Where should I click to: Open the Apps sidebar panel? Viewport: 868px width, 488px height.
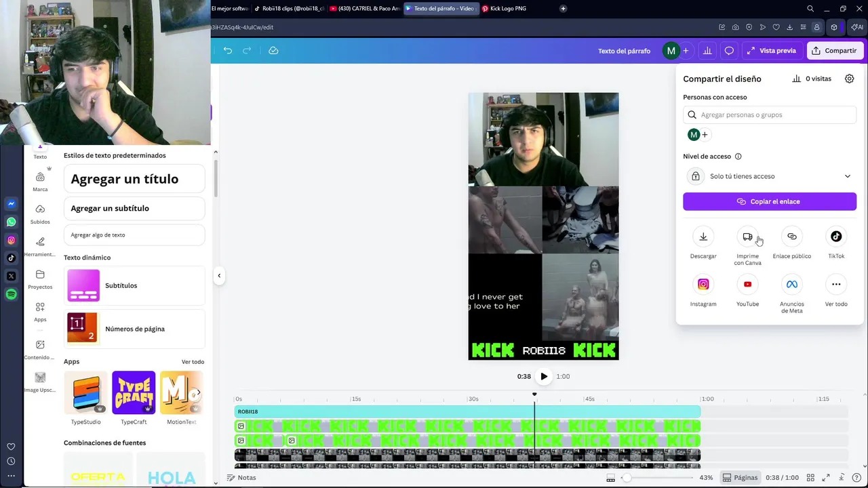tap(40, 312)
